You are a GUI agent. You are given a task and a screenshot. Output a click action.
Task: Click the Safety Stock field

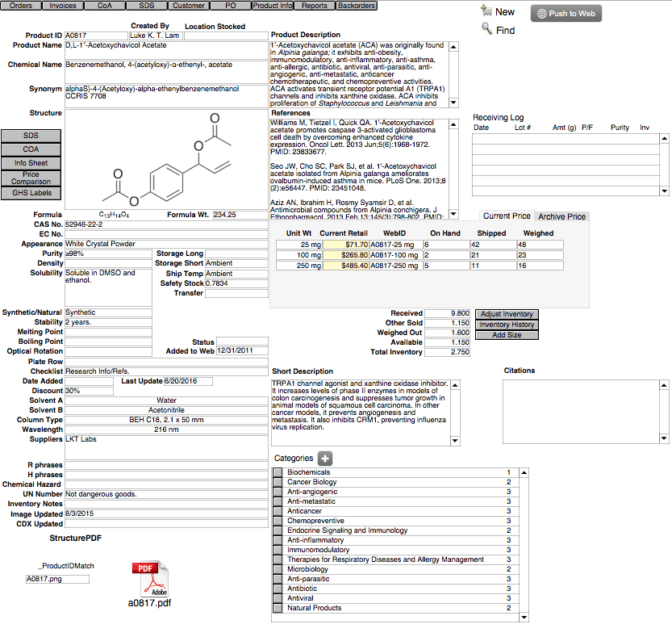pyautogui.click(x=236, y=283)
